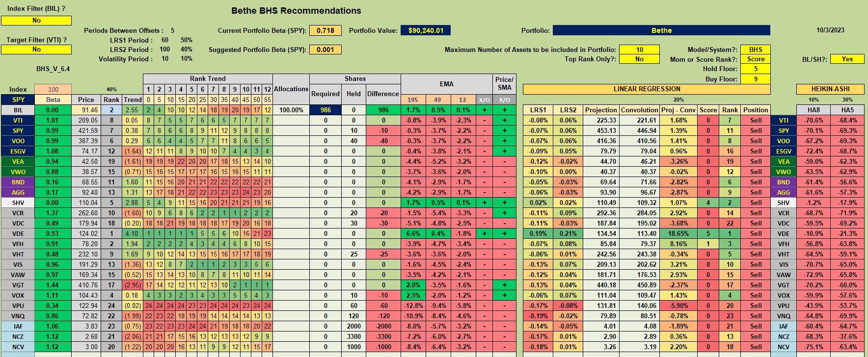Select the Portfolio name cell Bethe
The width and height of the screenshot is (868, 357).
point(661,30)
